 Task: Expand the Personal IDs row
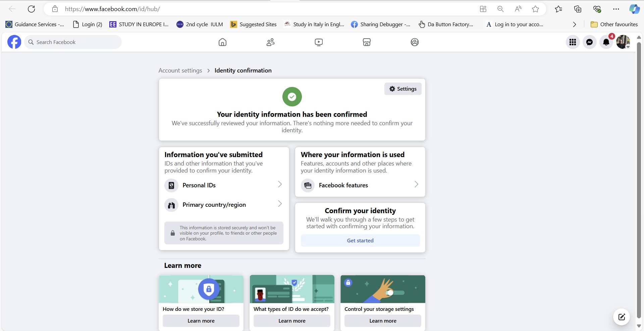tap(224, 185)
